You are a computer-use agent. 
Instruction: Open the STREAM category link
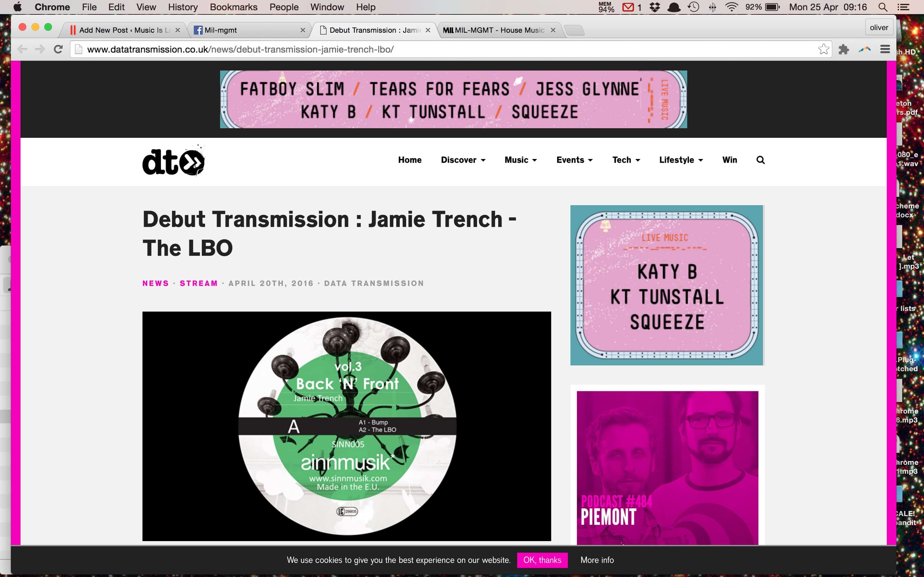click(x=199, y=283)
